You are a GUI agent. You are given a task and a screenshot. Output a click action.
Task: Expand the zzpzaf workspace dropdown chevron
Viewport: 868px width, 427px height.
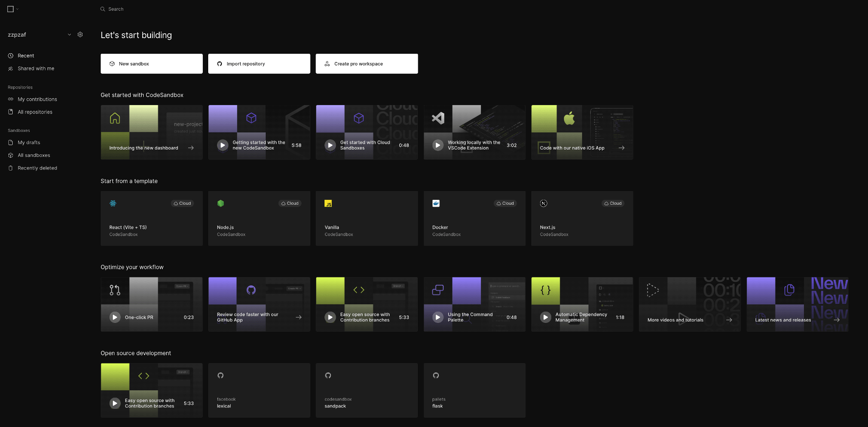[x=69, y=35]
